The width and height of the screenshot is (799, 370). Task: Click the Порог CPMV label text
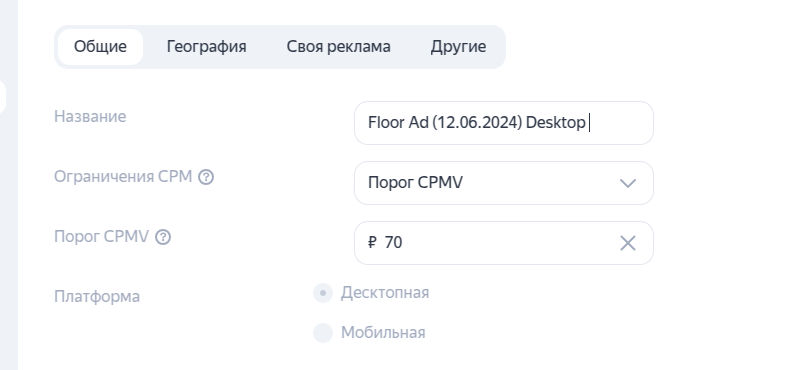[x=101, y=236]
